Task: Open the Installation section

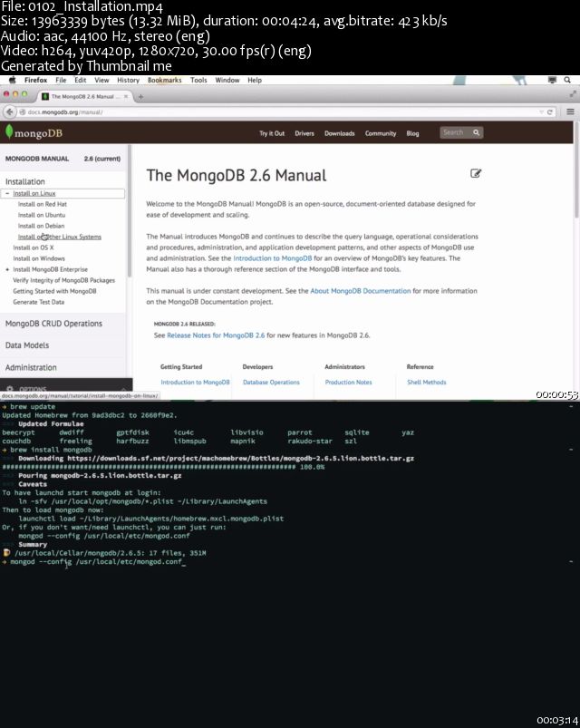Action: coord(25,181)
